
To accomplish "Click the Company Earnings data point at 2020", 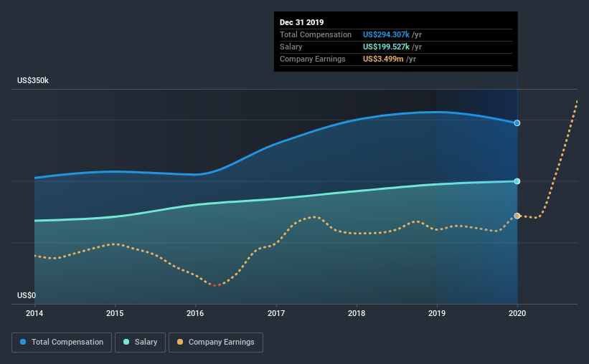I will click(x=517, y=216).
